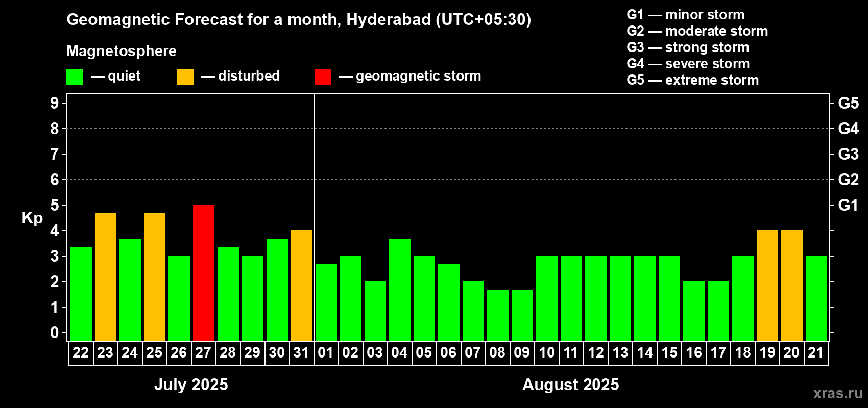Select the green bar for July 22
This screenshot has height=408, width=868.
[x=81, y=294]
